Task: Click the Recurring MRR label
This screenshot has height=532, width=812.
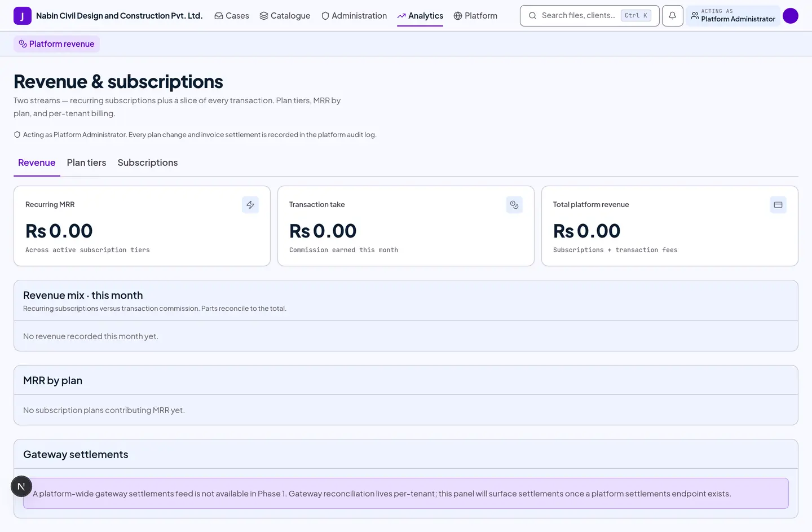Action: [x=50, y=205]
